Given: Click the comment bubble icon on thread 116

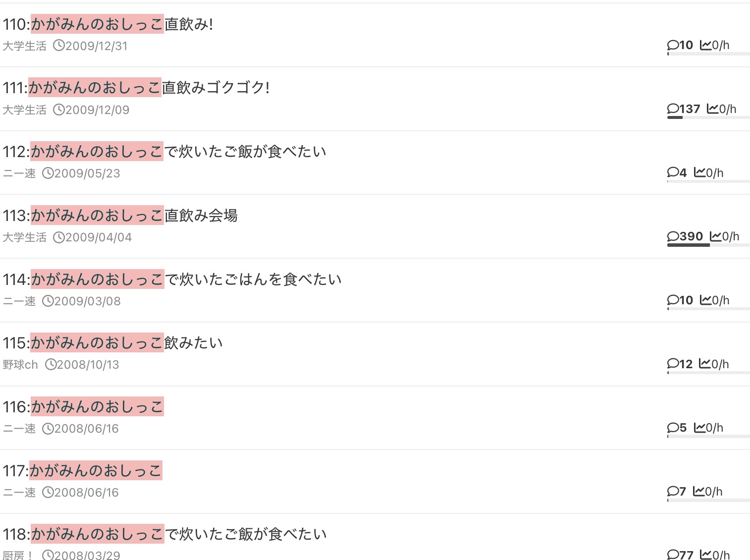Looking at the screenshot, I should (x=673, y=428).
